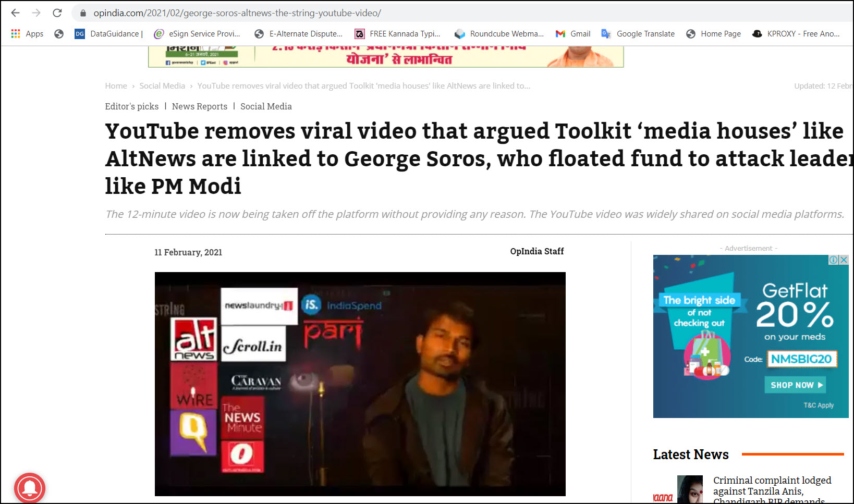Click the T&C Apply ad text
Image resolution: width=854 pixels, height=504 pixels.
coord(819,405)
